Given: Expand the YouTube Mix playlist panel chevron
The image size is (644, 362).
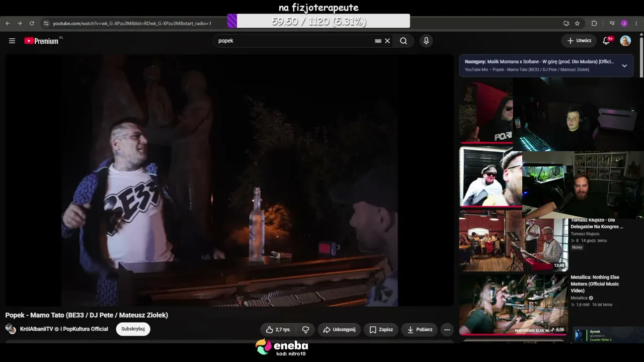Looking at the screenshot, I should 624,65.
